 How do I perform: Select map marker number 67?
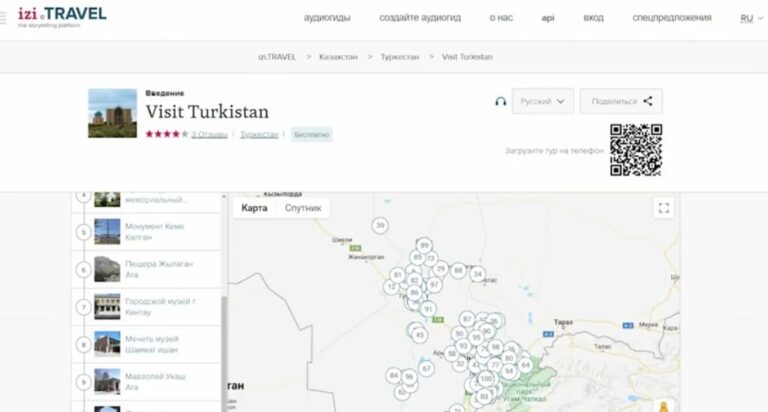click(x=426, y=368)
